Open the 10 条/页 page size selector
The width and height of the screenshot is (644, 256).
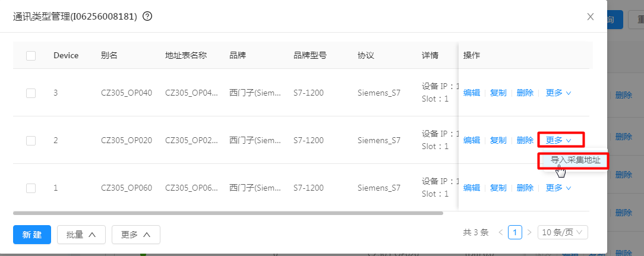(x=562, y=232)
